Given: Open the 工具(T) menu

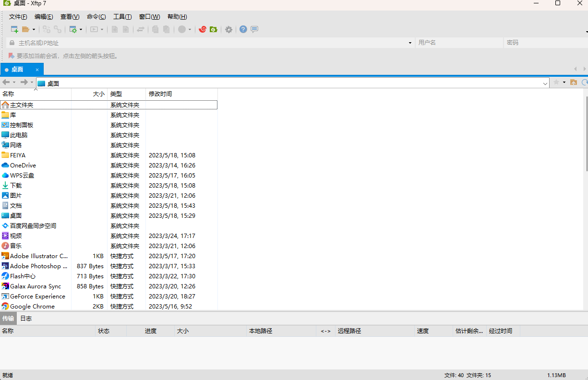Looking at the screenshot, I should [x=122, y=17].
